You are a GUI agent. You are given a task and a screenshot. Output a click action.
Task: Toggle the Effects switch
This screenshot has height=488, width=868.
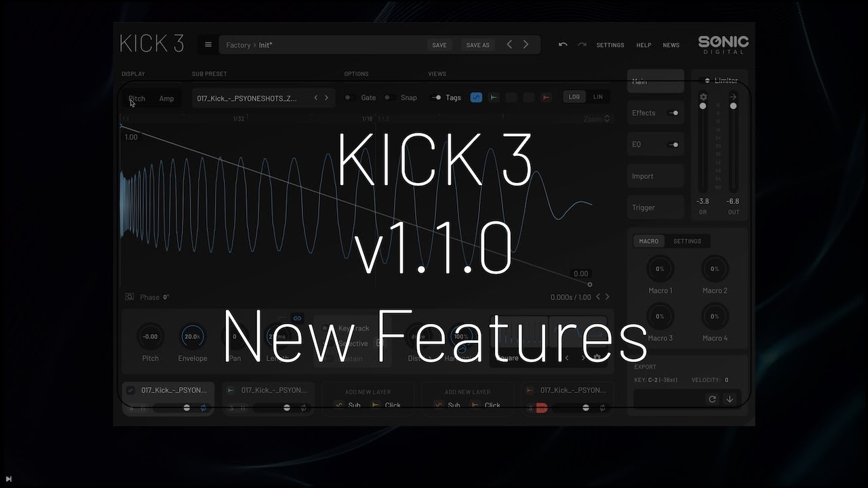pyautogui.click(x=673, y=113)
